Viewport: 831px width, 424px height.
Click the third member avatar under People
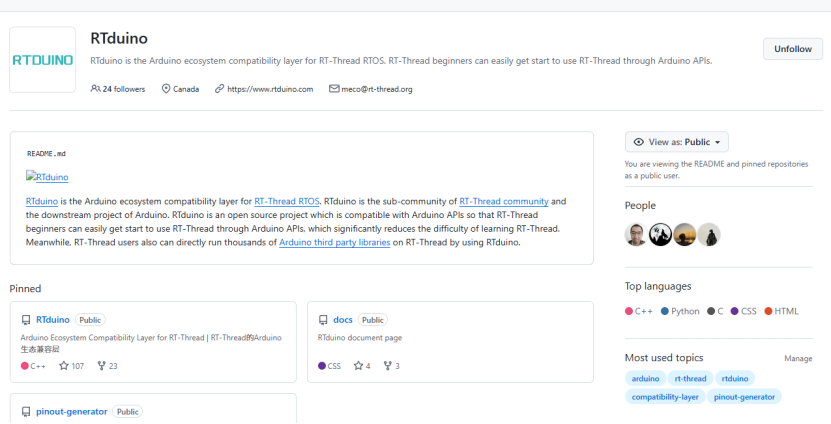(684, 235)
